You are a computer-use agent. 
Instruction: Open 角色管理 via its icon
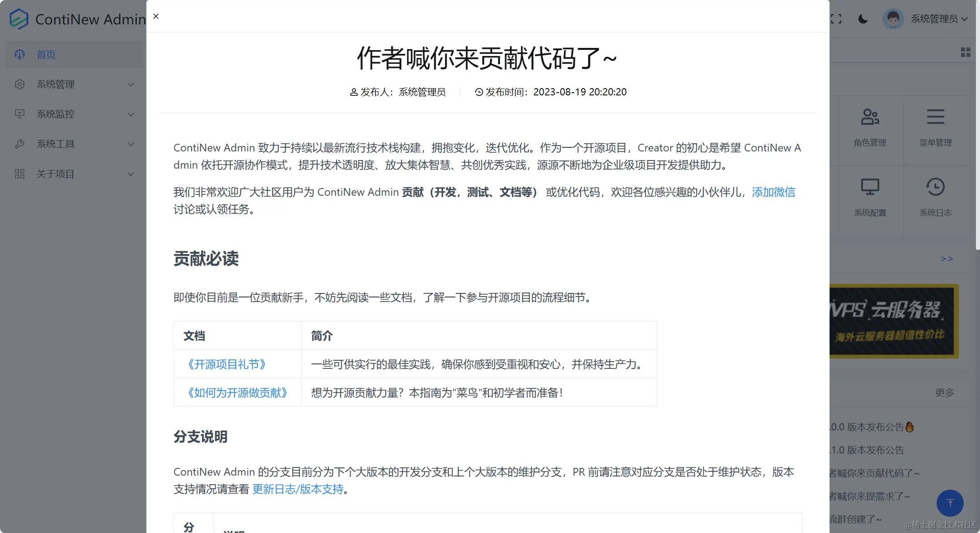point(870,117)
